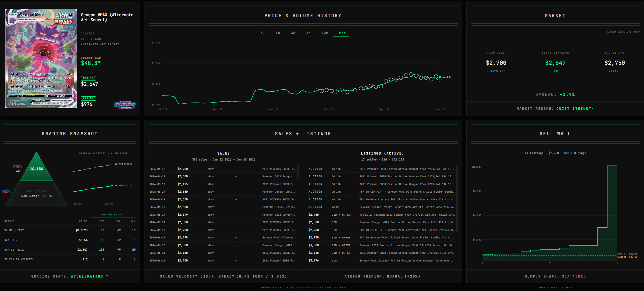Screen dimensions: 644x291
Task: Click the Fusion Strike set logo
Action: click(x=125, y=105)
